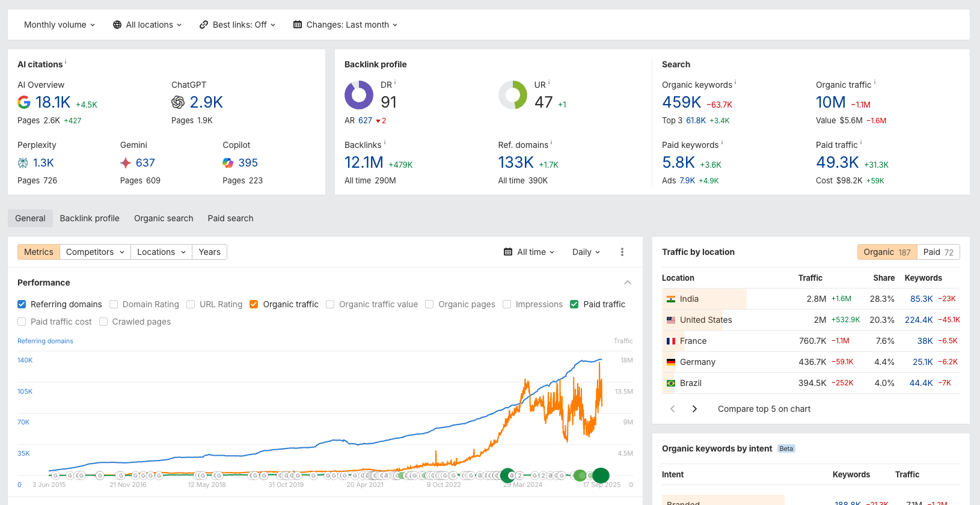Uncheck the Referring domains checkbox

(x=22, y=304)
